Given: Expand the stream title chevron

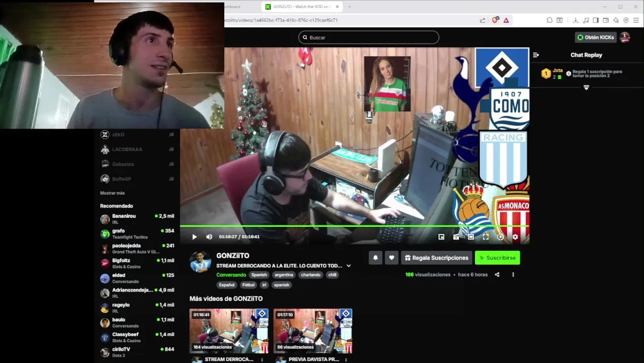Looking at the screenshot, I should pos(348,266).
